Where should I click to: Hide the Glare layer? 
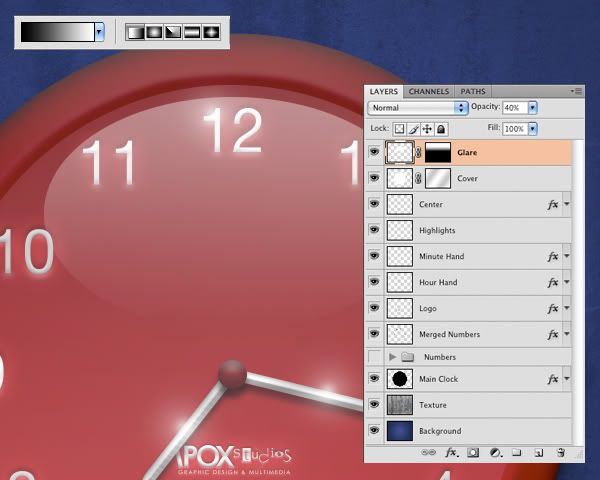click(375, 153)
